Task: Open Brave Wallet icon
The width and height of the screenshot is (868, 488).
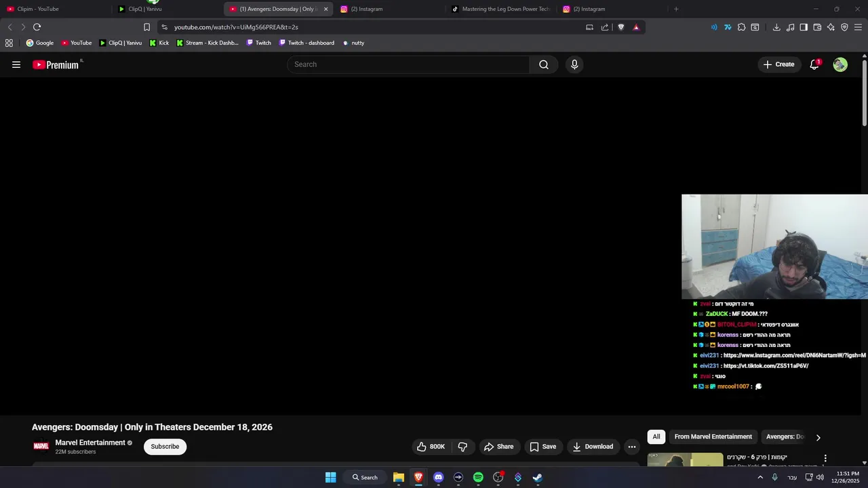Action: pos(817,27)
